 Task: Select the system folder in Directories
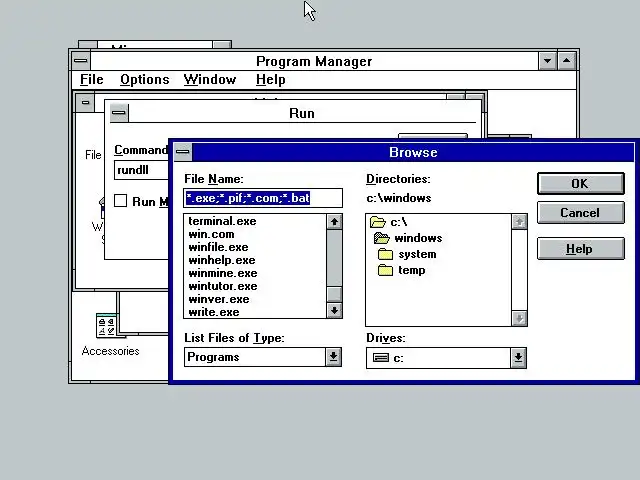[x=407, y=254]
